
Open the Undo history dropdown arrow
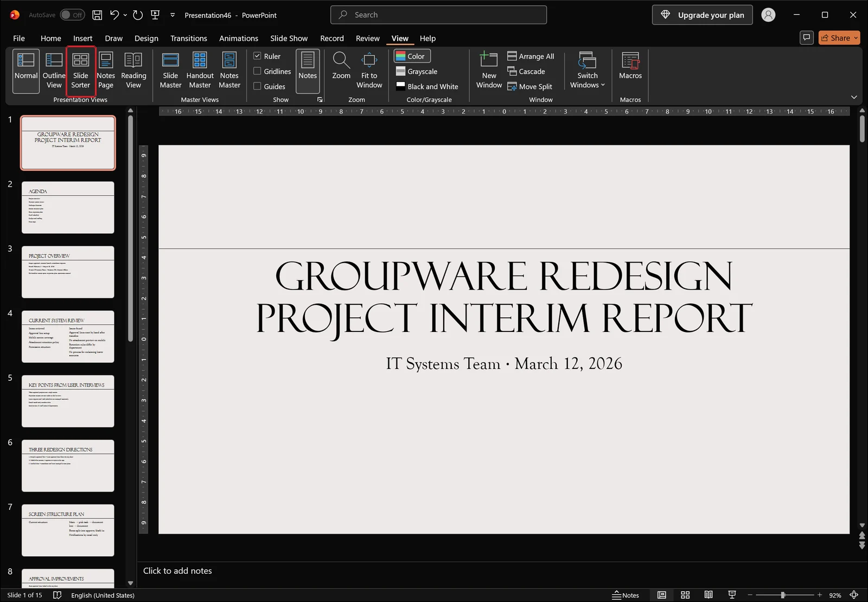click(125, 15)
